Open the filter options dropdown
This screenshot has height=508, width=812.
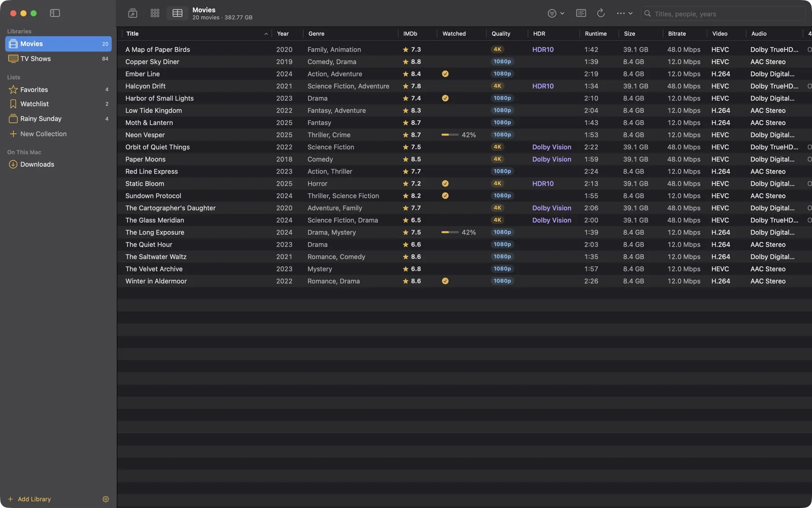coord(556,14)
